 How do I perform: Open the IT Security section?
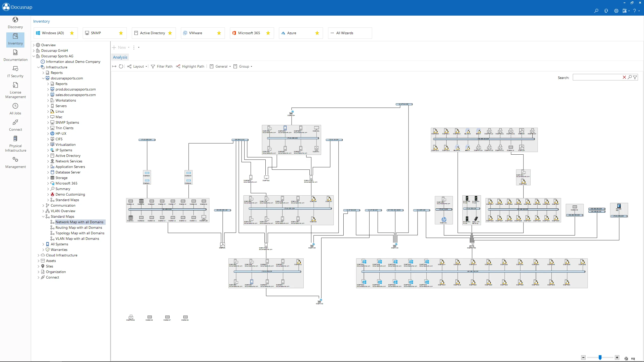(15, 72)
